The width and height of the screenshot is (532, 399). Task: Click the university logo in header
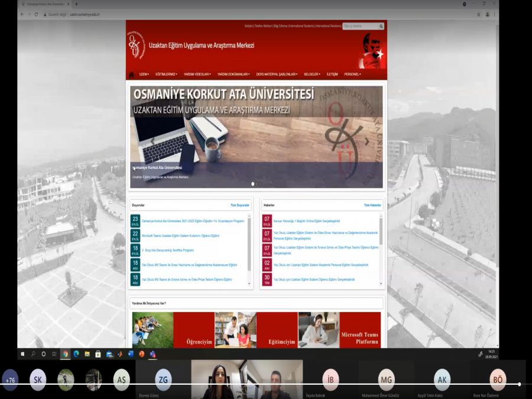pos(136,45)
